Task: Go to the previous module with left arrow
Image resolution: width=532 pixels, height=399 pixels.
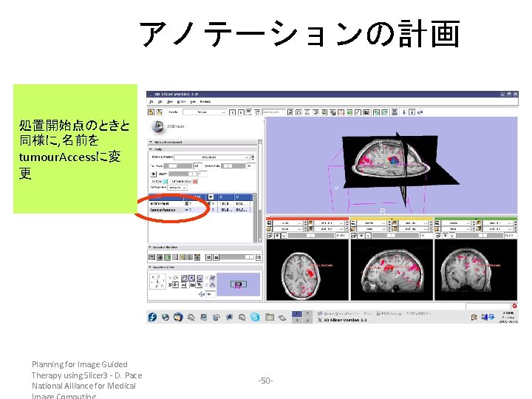Action: point(233,112)
